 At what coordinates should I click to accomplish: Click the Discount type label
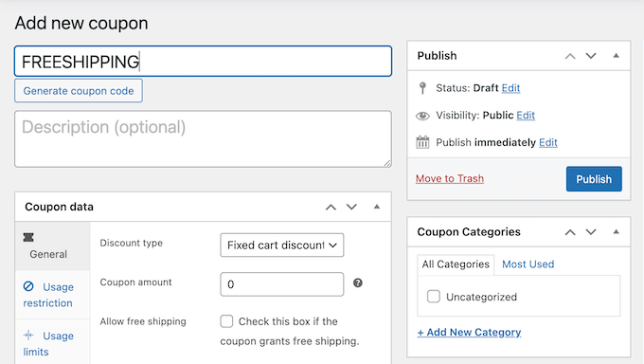click(x=132, y=243)
